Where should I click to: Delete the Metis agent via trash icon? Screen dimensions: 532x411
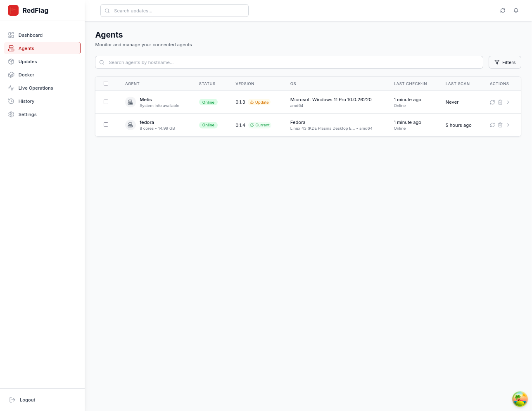click(500, 102)
